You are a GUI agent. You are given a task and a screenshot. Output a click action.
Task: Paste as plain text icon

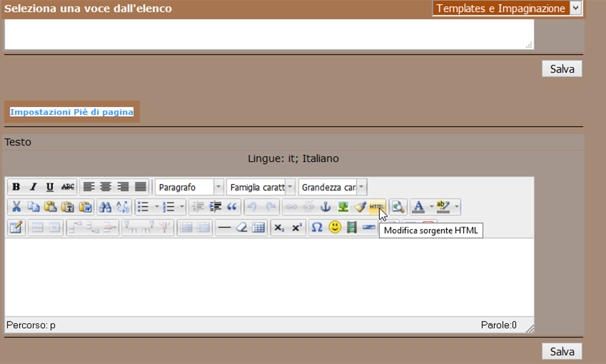(68, 207)
